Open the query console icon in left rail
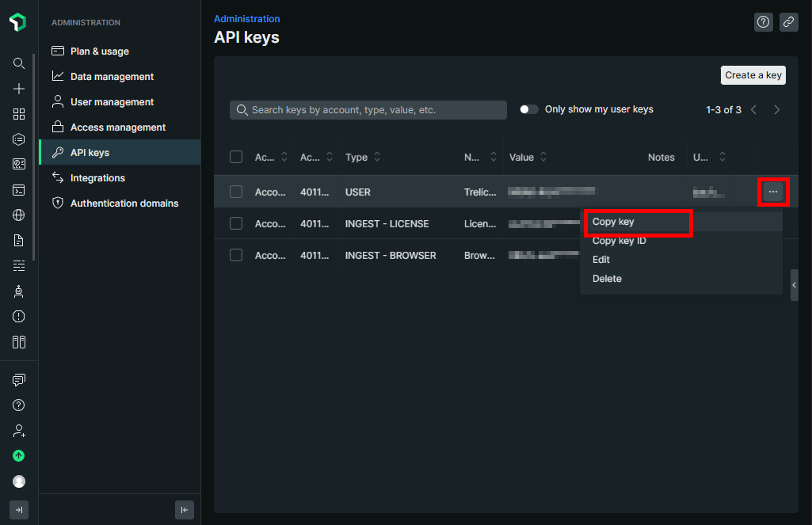Image resolution: width=812 pixels, height=525 pixels. (x=19, y=190)
